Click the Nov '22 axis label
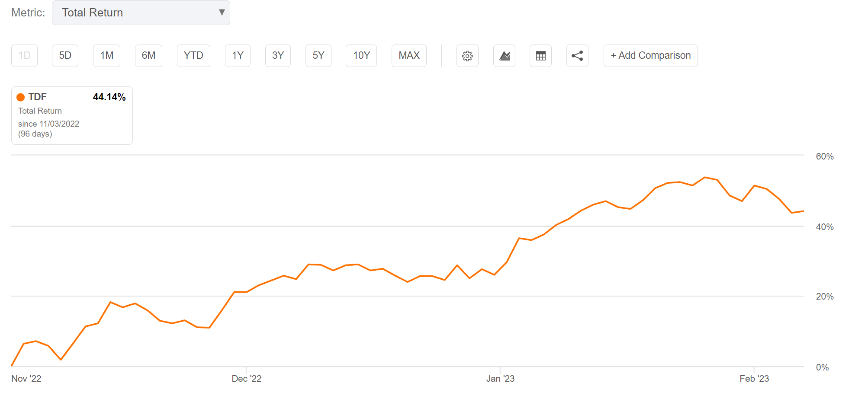Screen dimensions: 868x402 (x=26, y=379)
